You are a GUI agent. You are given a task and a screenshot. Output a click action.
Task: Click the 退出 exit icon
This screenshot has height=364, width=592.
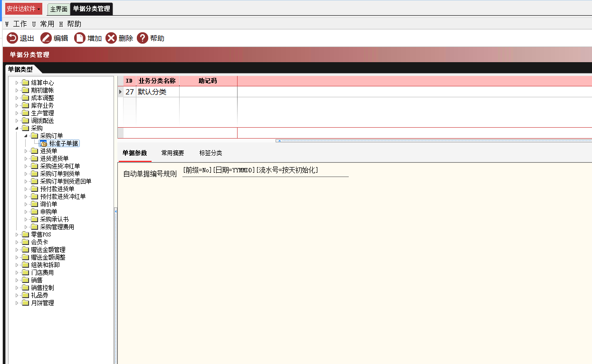click(12, 38)
